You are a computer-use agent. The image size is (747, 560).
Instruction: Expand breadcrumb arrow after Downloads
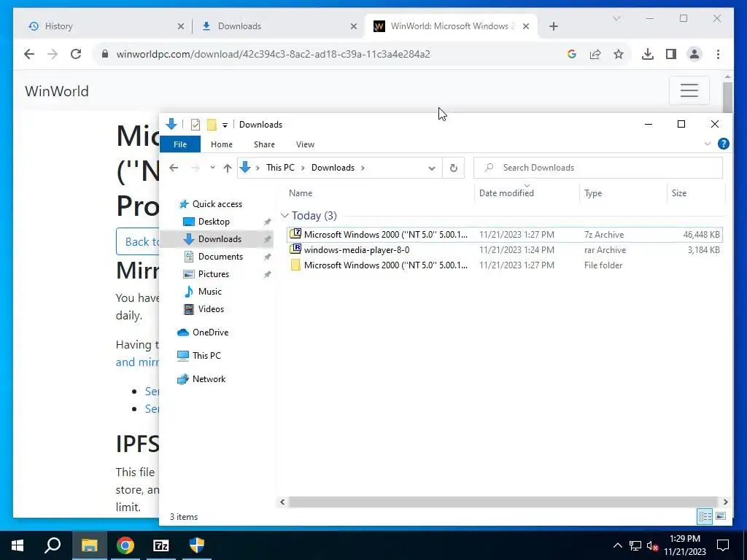tap(363, 168)
